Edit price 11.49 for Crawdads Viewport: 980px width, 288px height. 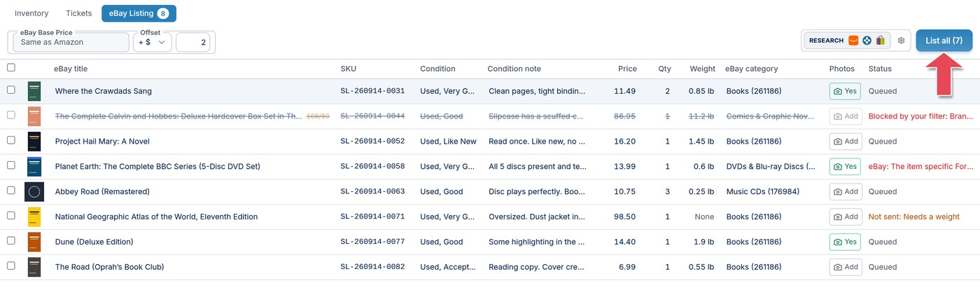point(624,91)
